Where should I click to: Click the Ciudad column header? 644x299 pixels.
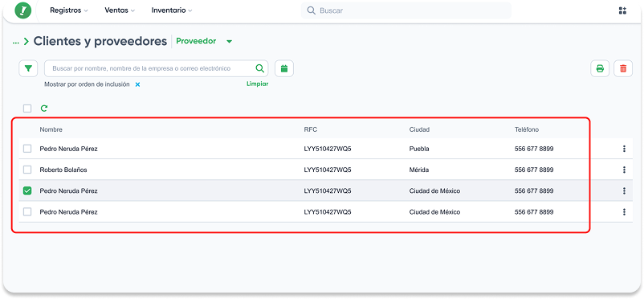click(x=419, y=129)
